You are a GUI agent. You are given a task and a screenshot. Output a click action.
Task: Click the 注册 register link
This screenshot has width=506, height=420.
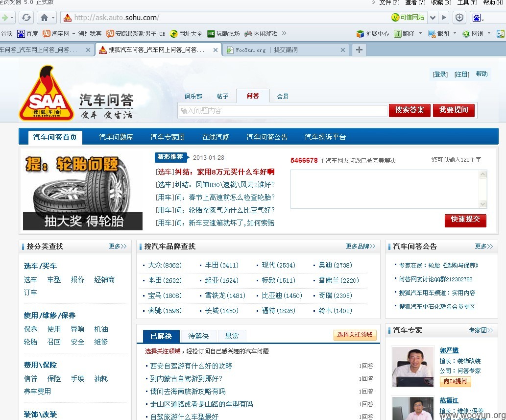tap(462, 74)
